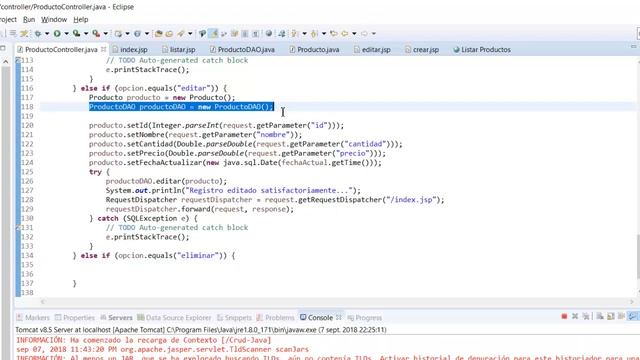This screenshot has height=360, width=640.
Task: Switch to the ProductoDAO.java editor tab
Action: [242, 49]
